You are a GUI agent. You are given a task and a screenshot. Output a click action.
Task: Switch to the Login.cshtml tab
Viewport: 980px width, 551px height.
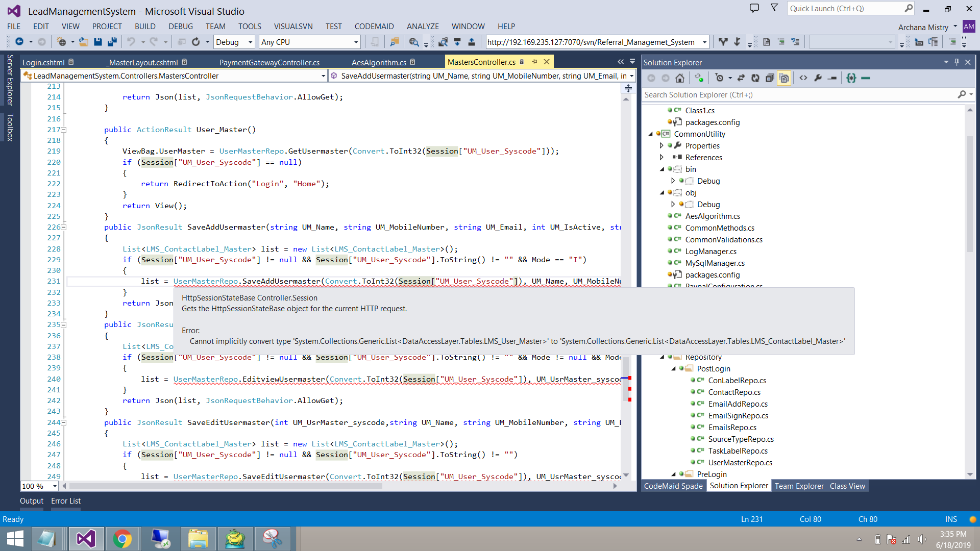point(43,62)
